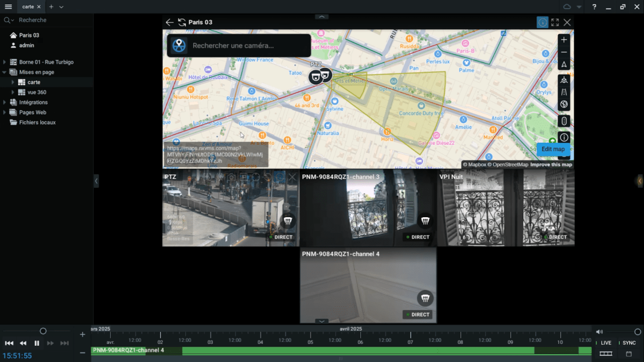This screenshot has width=644, height=362.
Task: Click the globe icon on map toolbar
Action: pyautogui.click(x=563, y=104)
